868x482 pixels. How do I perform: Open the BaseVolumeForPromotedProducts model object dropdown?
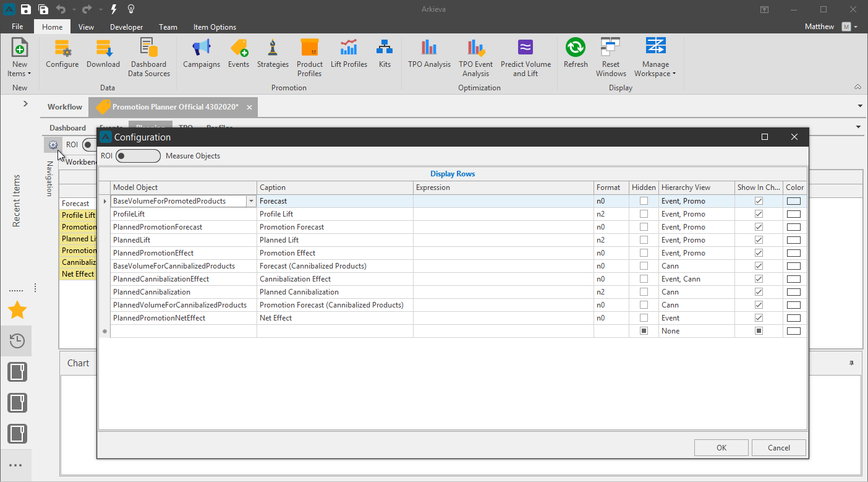pyautogui.click(x=250, y=201)
